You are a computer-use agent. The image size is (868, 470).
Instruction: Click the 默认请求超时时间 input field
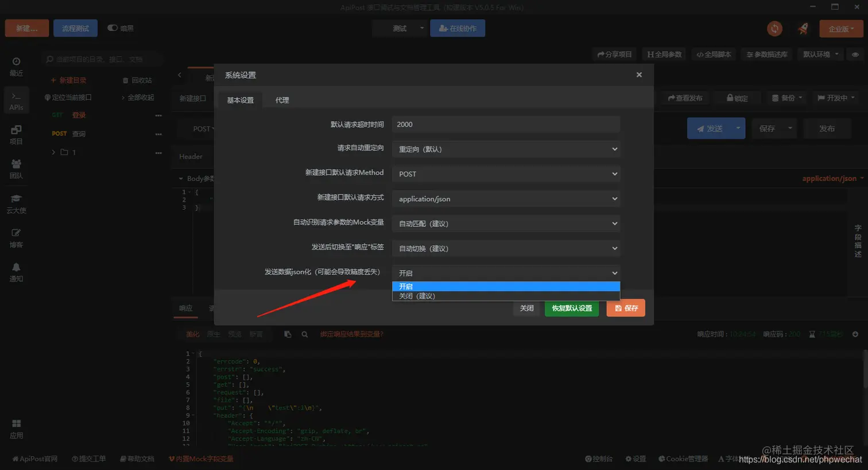point(505,124)
